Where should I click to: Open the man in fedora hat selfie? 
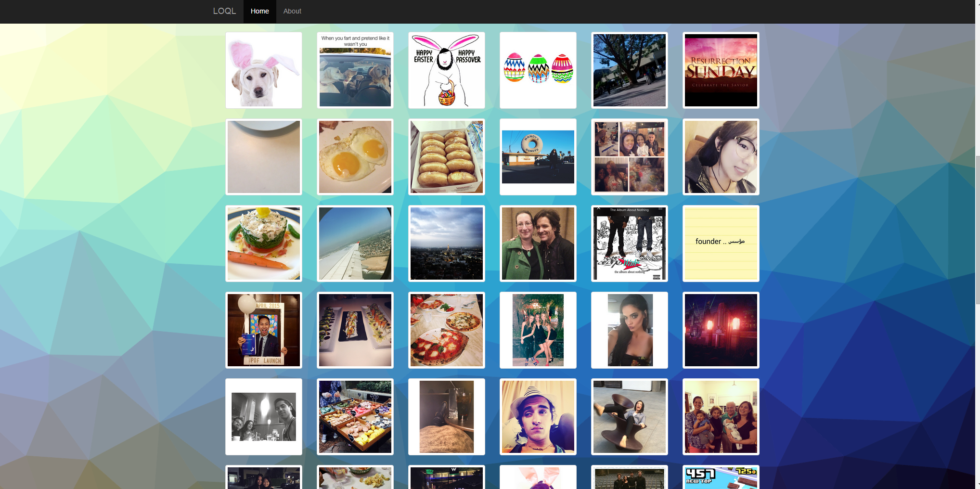(x=538, y=417)
